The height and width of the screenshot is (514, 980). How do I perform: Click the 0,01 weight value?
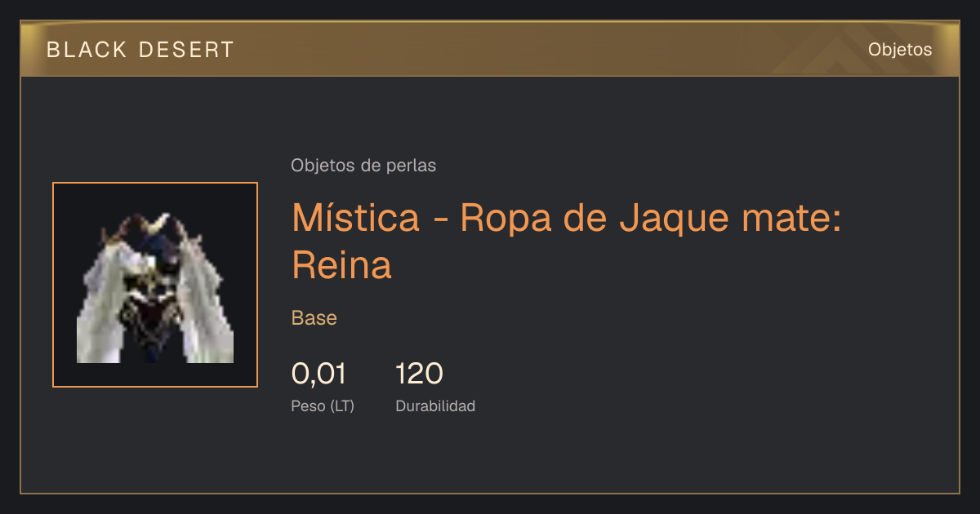click(x=318, y=374)
